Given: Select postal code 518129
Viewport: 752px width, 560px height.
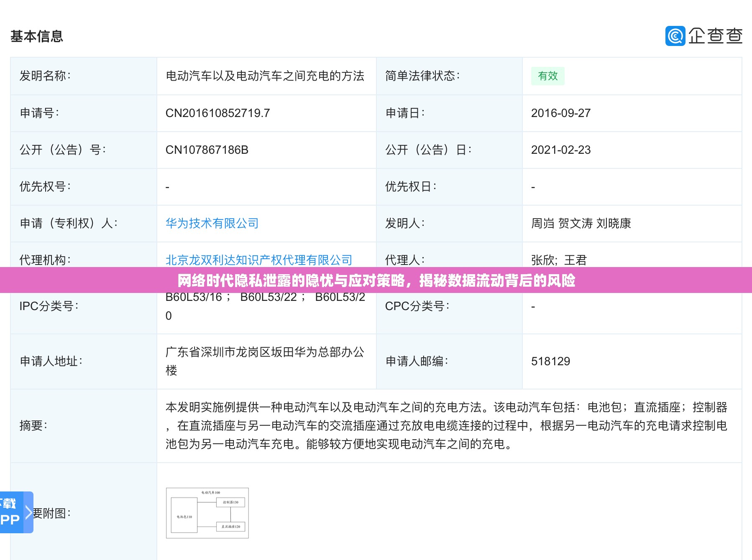Looking at the screenshot, I should pos(550,361).
